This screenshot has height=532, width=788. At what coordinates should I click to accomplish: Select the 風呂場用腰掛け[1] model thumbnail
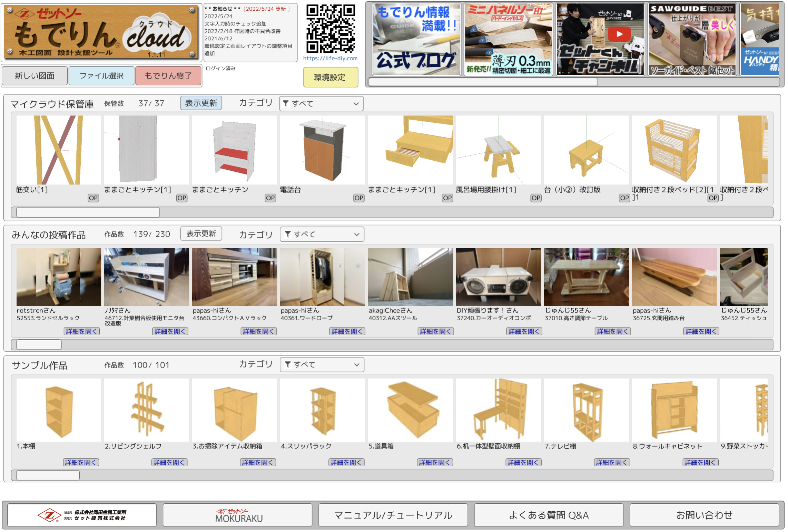[x=498, y=151]
